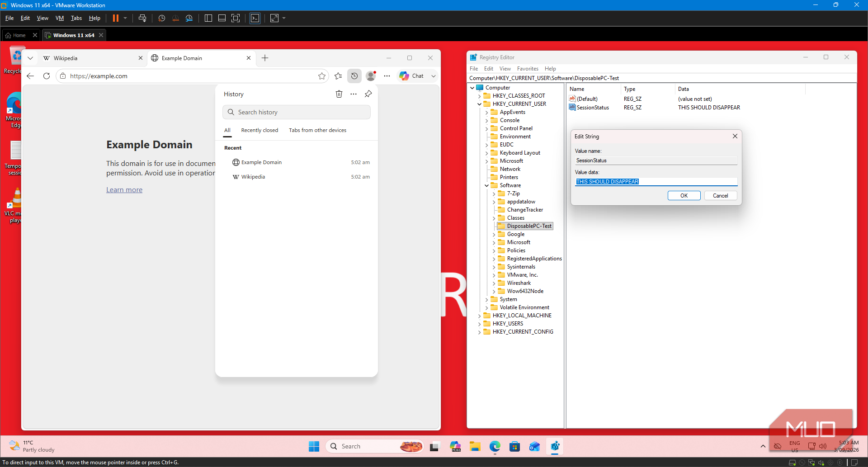Click Registry Editor icon in the taskbar
Image resolution: width=868 pixels, height=467 pixels.
pyautogui.click(x=555, y=447)
